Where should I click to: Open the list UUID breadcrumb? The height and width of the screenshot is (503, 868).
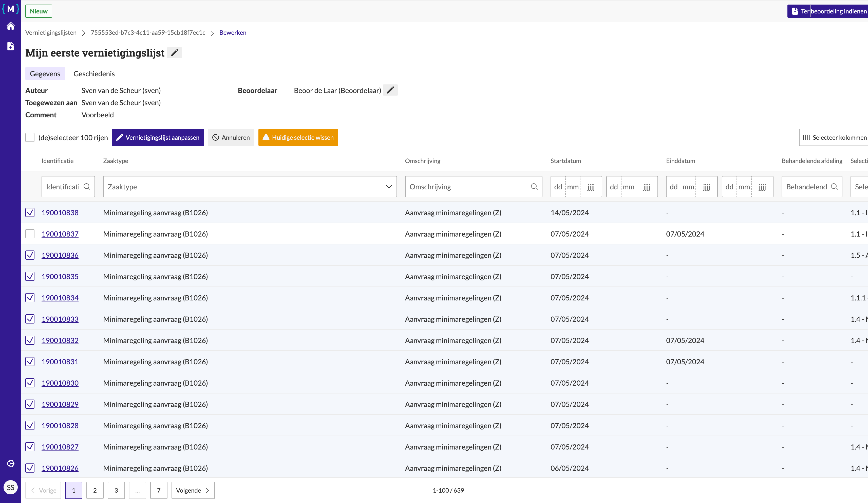pyautogui.click(x=148, y=32)
